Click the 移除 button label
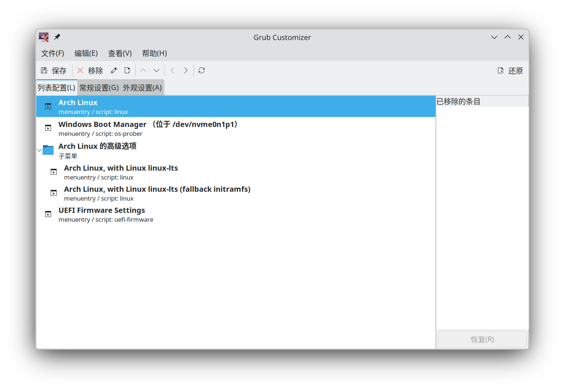Viewport: 565px width, 392px height. [x=95, y=71]
